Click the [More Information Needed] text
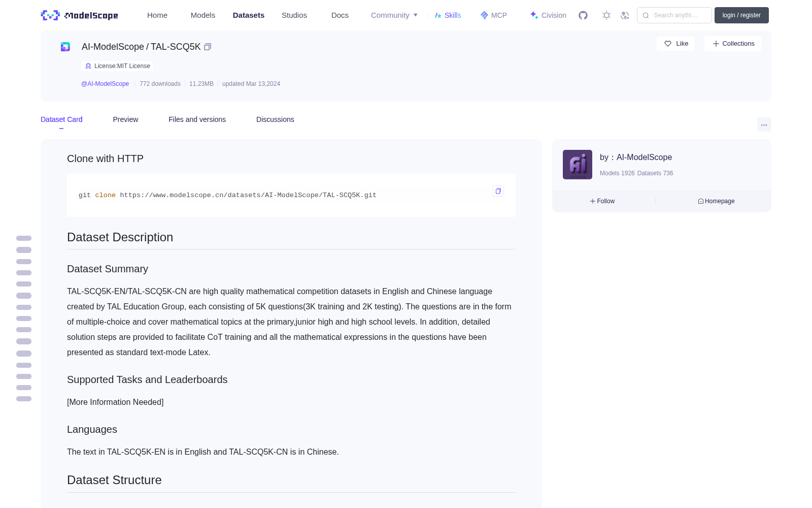This screenshot has width=812, height=508. [x=115, y=402]
